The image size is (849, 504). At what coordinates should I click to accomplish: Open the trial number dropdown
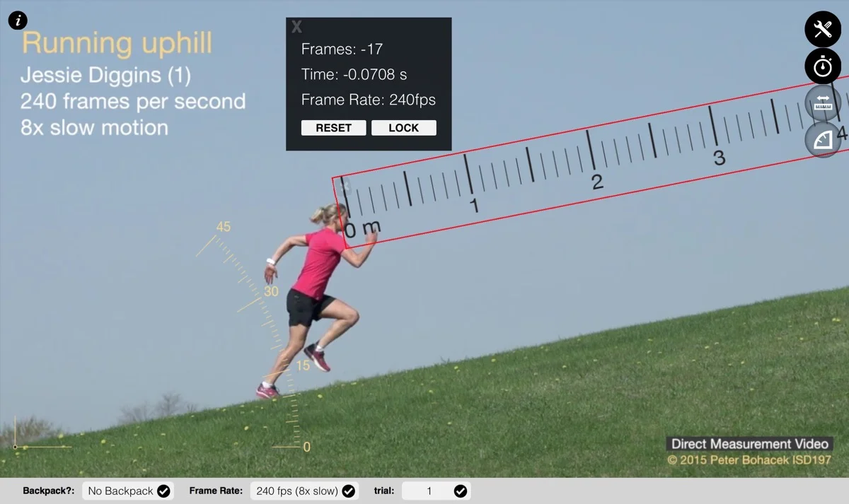point(436,491)
